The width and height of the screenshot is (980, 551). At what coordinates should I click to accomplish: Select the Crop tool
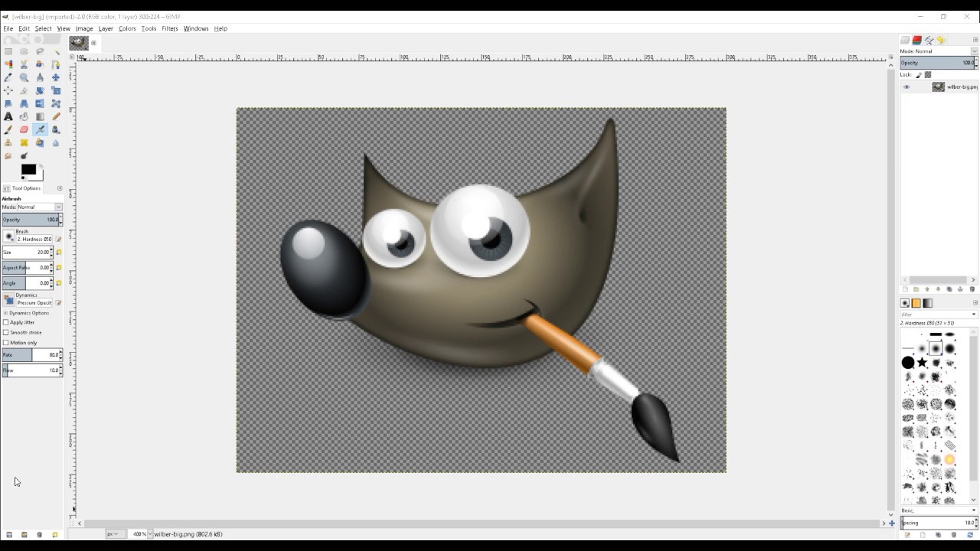[x=24, y=90]
